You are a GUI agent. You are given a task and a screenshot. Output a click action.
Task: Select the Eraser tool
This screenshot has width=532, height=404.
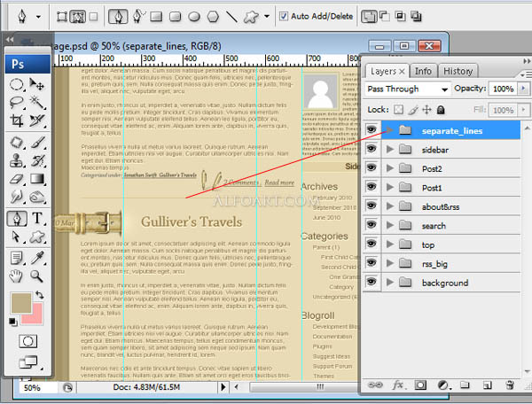[16, 179]
